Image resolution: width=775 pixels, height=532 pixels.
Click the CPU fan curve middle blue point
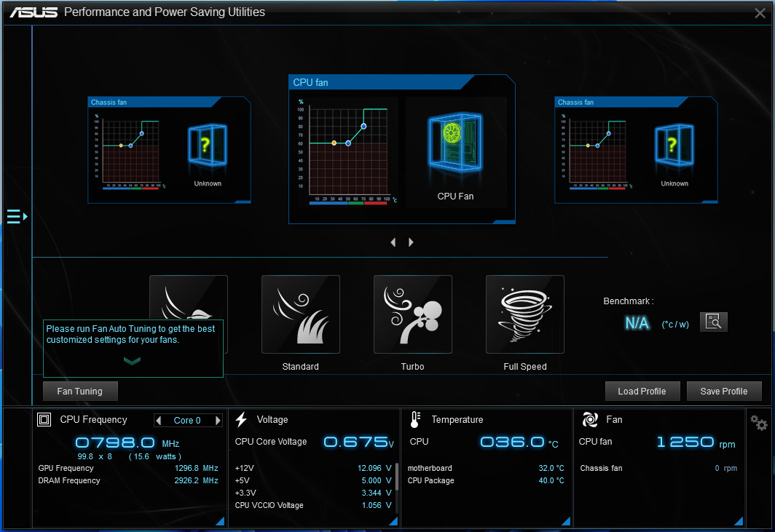(x=348, y=143)
